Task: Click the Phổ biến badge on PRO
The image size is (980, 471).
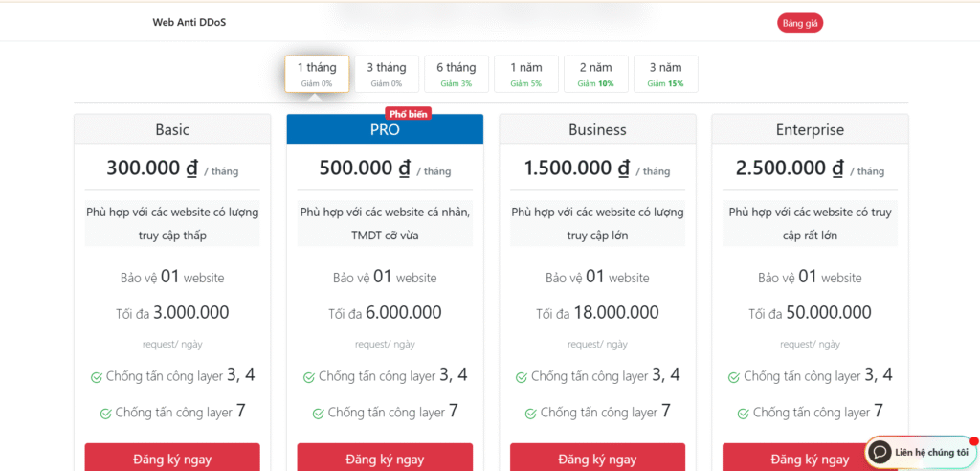Action: (409, 113)
